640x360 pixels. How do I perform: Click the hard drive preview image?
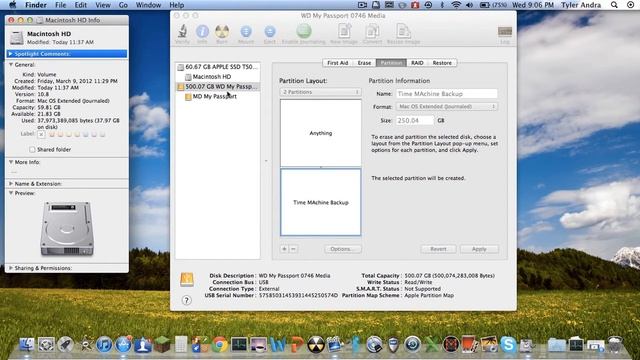tap(67, 228)
